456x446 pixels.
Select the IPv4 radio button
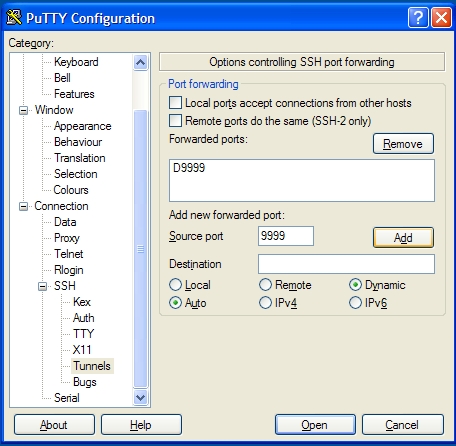pos(265,303)
